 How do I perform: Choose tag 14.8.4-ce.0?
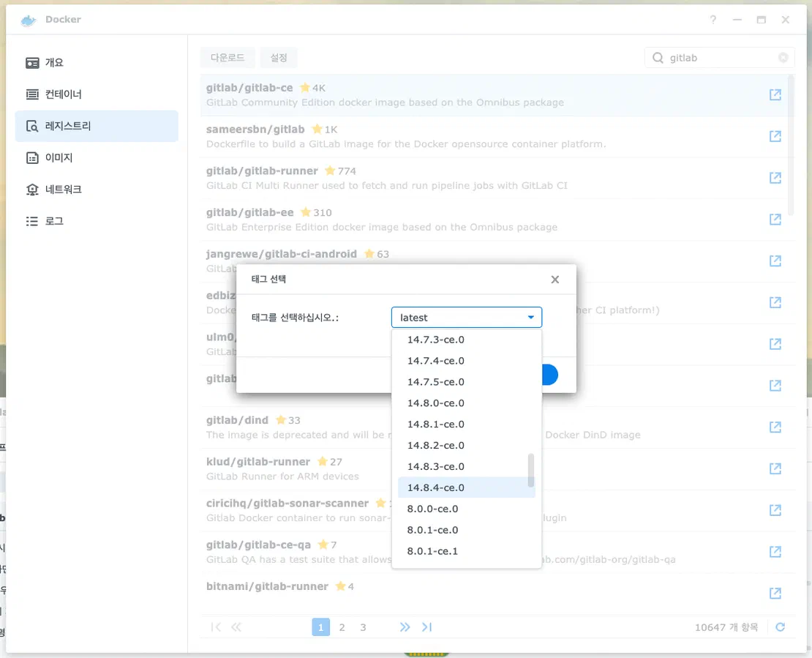tap(466, 487)
